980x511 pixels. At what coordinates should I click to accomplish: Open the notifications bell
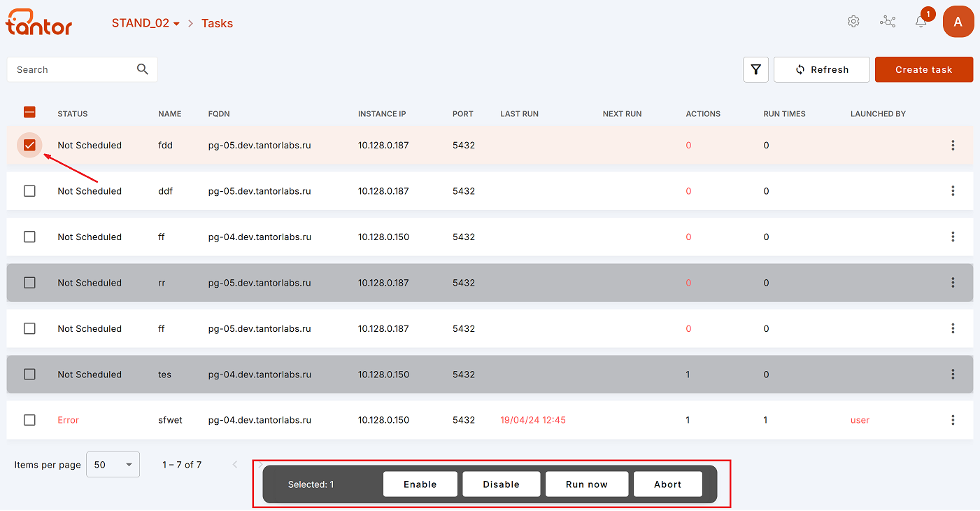(x=921, y=22)
